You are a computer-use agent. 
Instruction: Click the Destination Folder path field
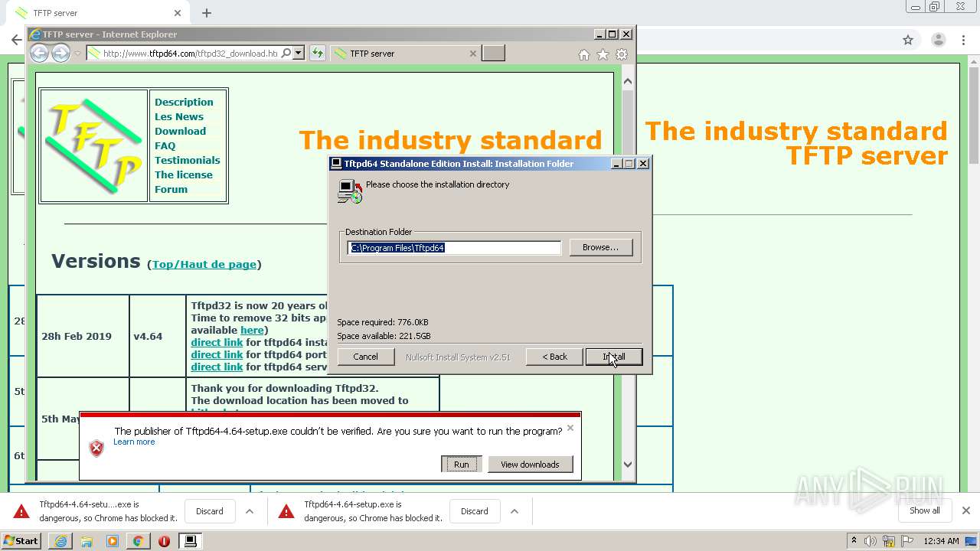click(454, 248)
